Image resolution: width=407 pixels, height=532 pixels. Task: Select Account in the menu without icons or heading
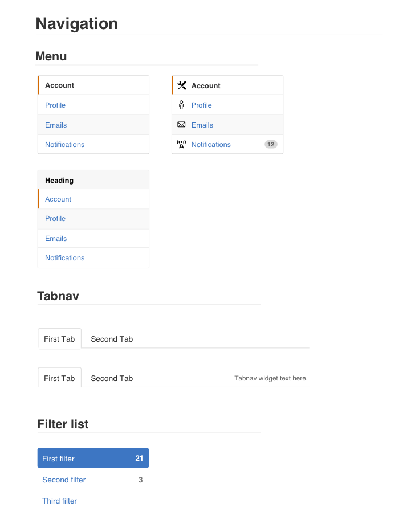coord(60,85)
